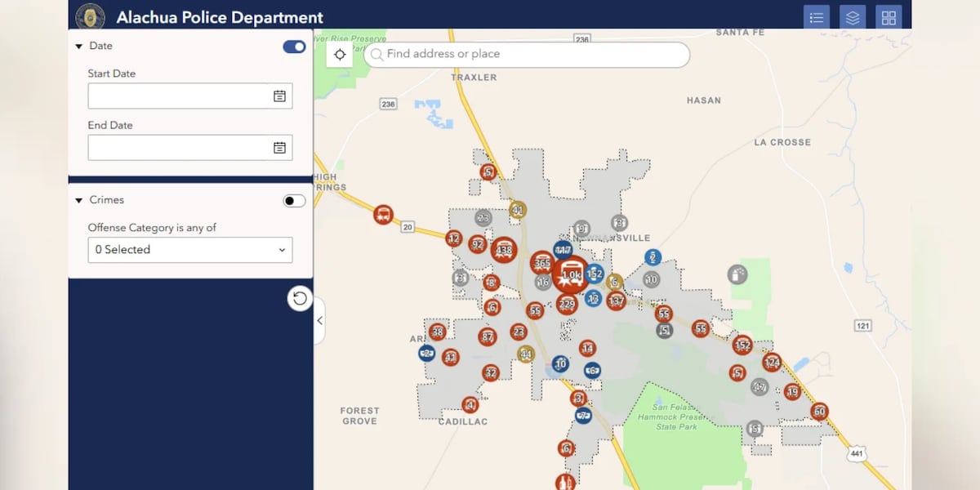Viewport: 980px width, 490px height.
Task: Click the Start Date input field
Action: pyautogui.click(x=190, y=96)
